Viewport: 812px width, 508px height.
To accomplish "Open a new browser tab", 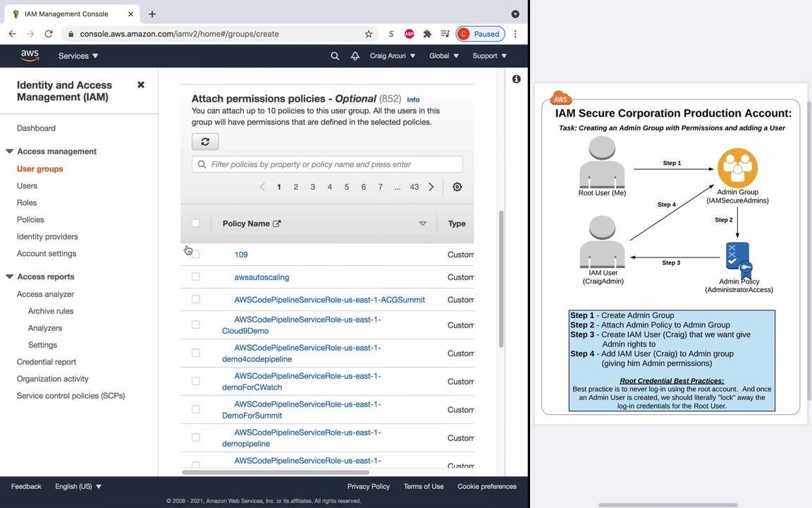I will click(152, 14).
